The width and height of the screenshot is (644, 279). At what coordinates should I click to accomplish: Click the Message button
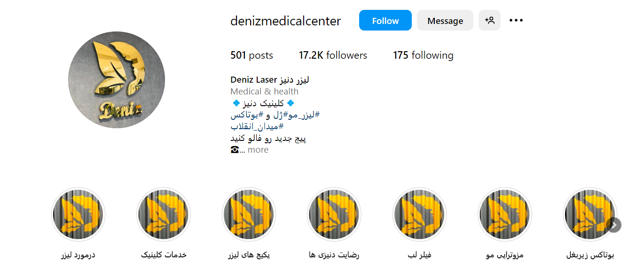(x=445, y=21)
